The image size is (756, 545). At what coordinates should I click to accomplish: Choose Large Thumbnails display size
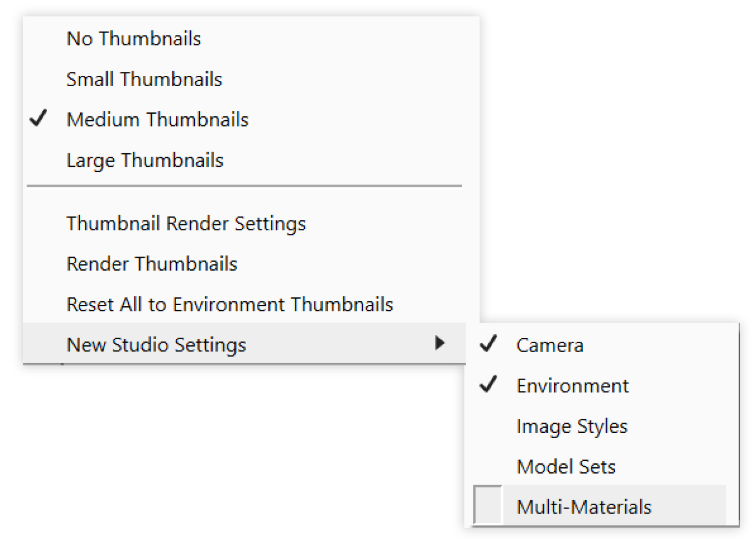[145, 160]
